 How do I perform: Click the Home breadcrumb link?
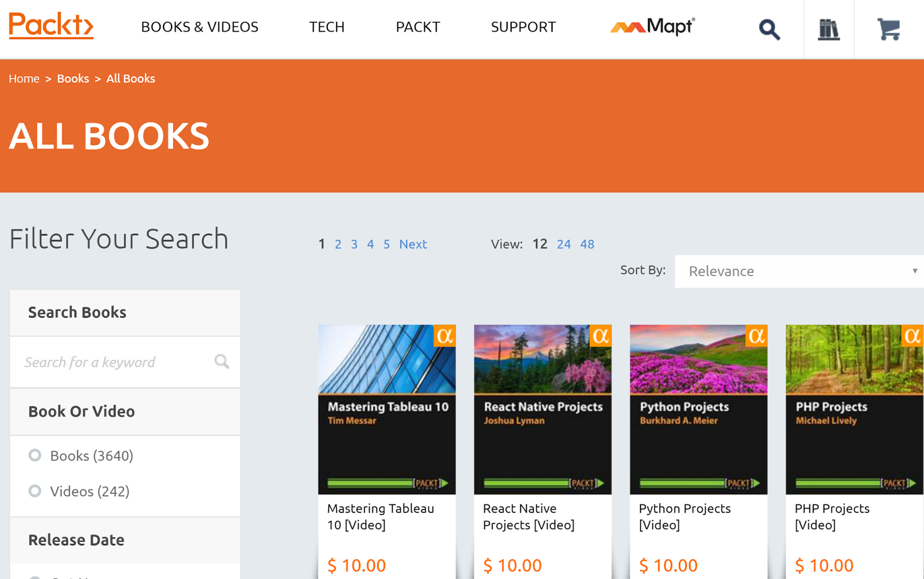[24, 79]
